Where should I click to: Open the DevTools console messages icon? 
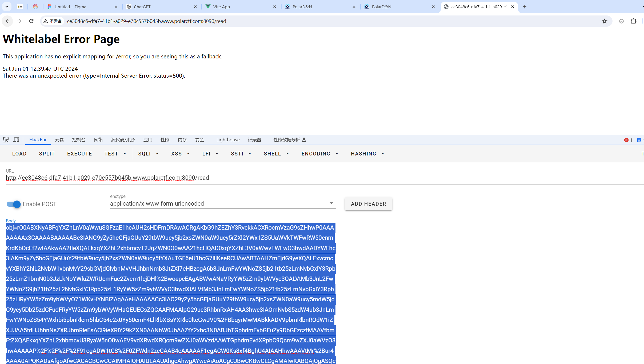coord(639,140)
